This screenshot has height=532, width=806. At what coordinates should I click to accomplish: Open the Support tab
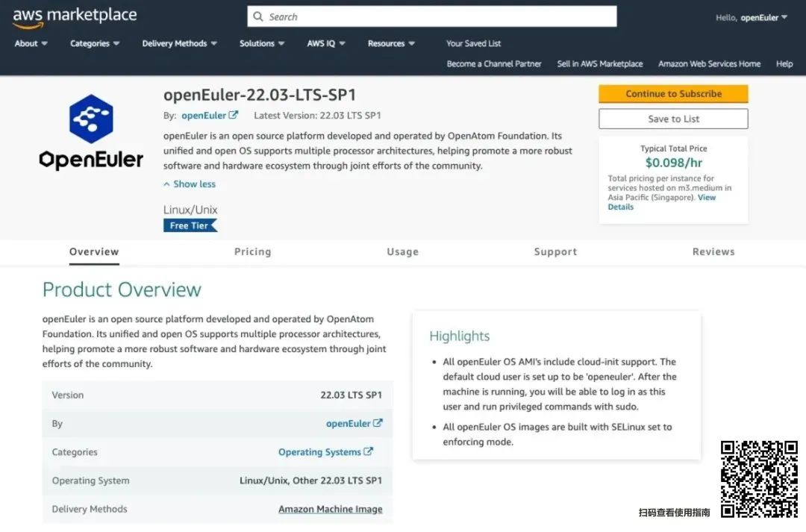coord(555,251)
